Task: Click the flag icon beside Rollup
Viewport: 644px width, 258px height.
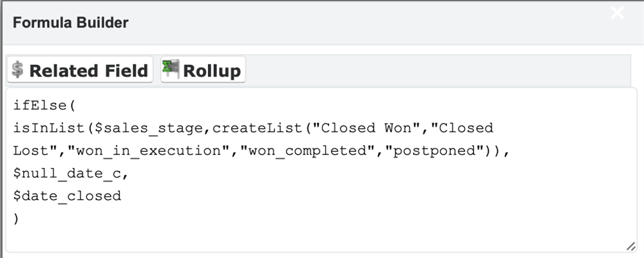Action: pos(171,69)
